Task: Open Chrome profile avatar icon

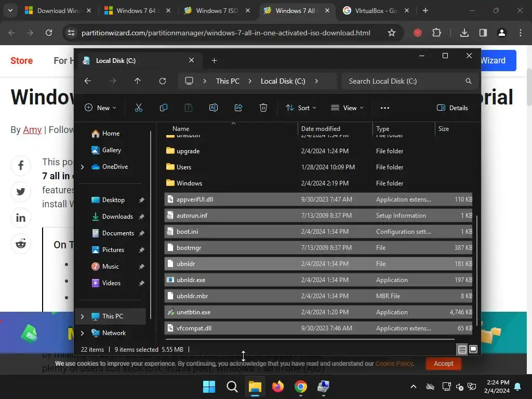Action: point(501,33)
